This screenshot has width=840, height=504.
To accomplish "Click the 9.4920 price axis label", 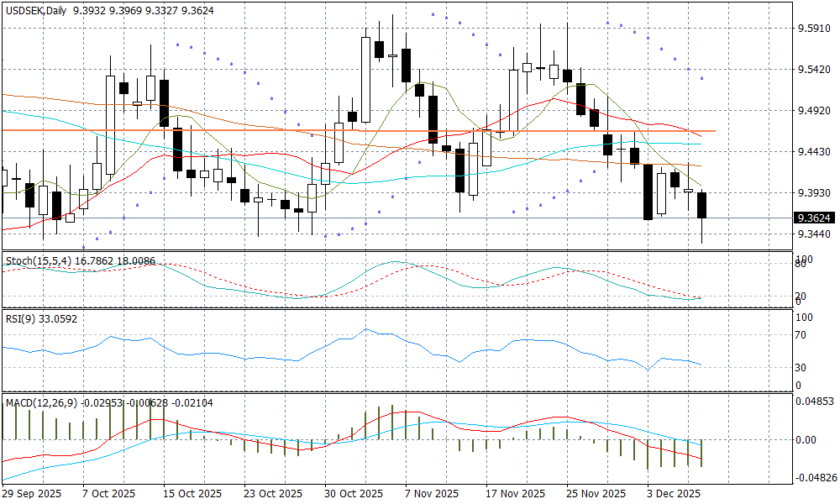I will 811,111.
